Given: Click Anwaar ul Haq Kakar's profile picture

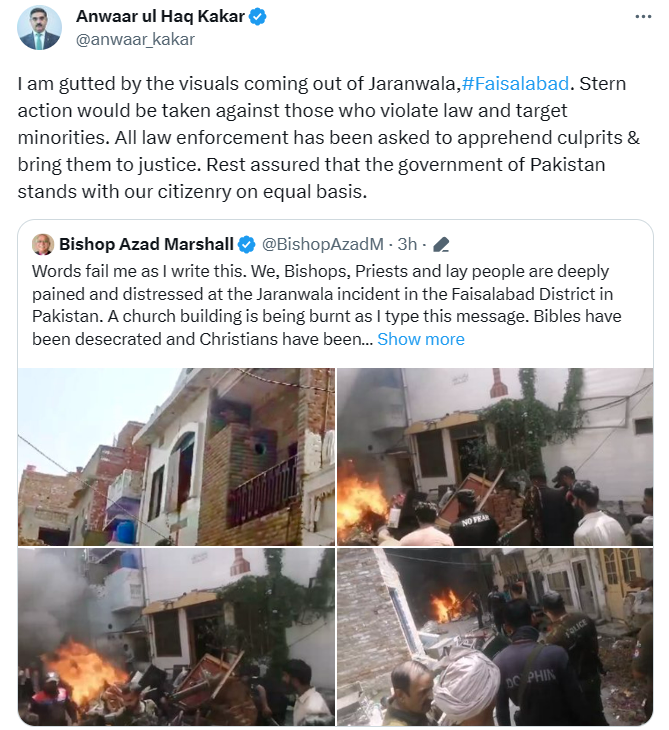Looking at the screenshot, I should pos(40,28).
